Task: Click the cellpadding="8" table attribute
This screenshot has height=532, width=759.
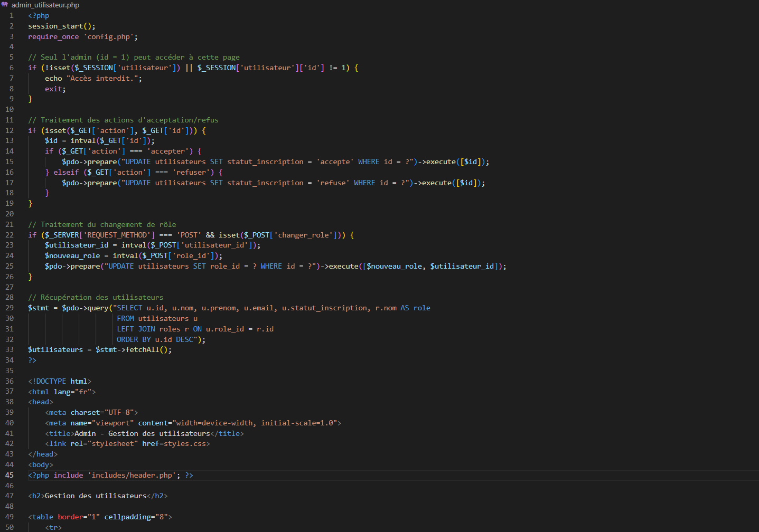Action: pyautogui.click(x=136, y=517)
